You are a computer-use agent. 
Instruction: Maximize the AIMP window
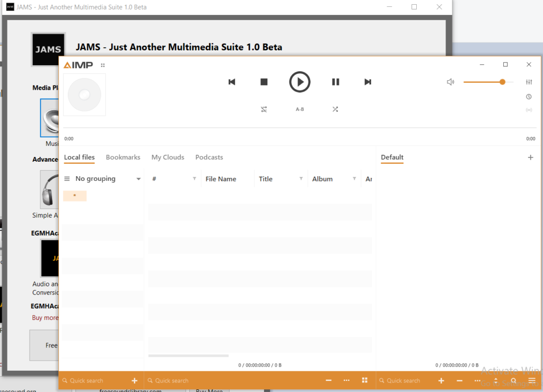tap(505, 64)
